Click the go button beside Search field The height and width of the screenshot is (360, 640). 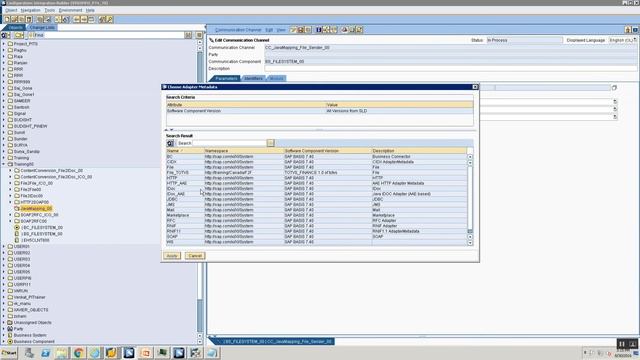point(270,143)
